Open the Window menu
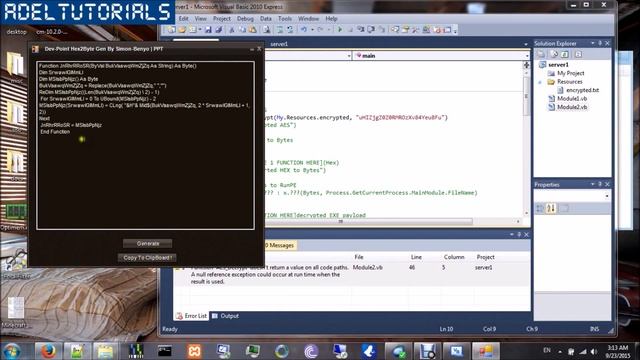 point(308,18)
